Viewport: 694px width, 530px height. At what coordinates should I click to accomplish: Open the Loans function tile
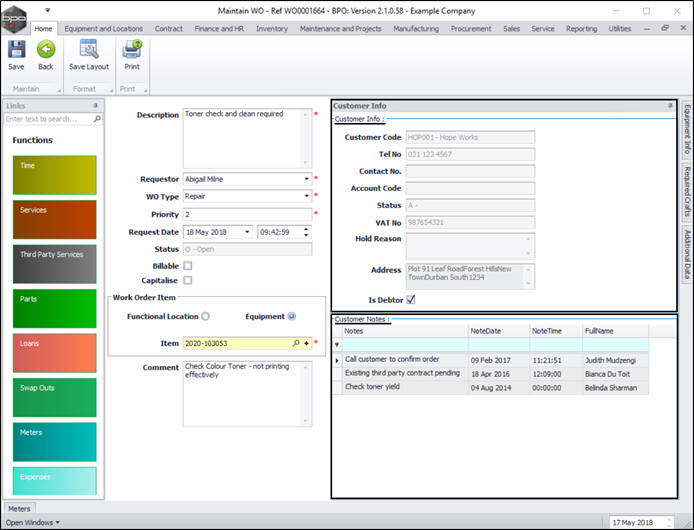[54, 353]
